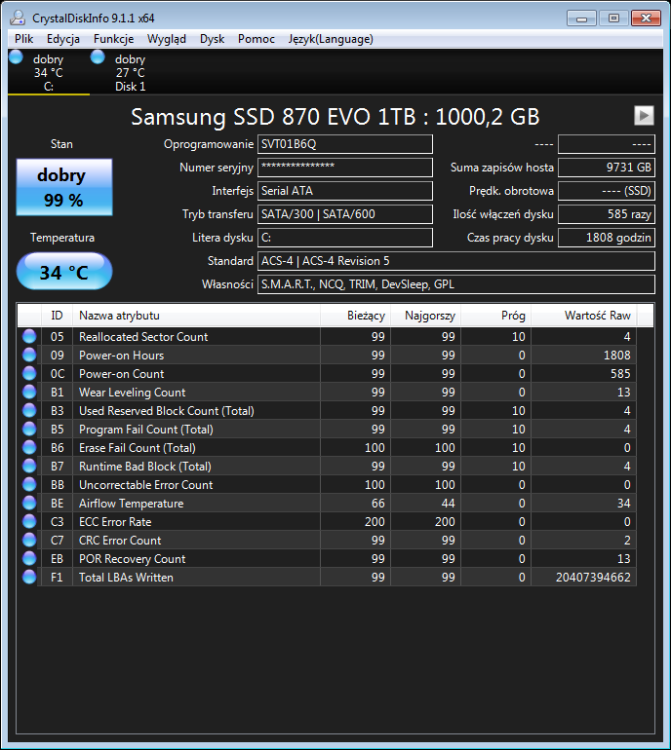The width and height of the screenshot is (671, 750).
Task: Click status orb for Reallocated Sector Count
Action: tap(29, 337)
